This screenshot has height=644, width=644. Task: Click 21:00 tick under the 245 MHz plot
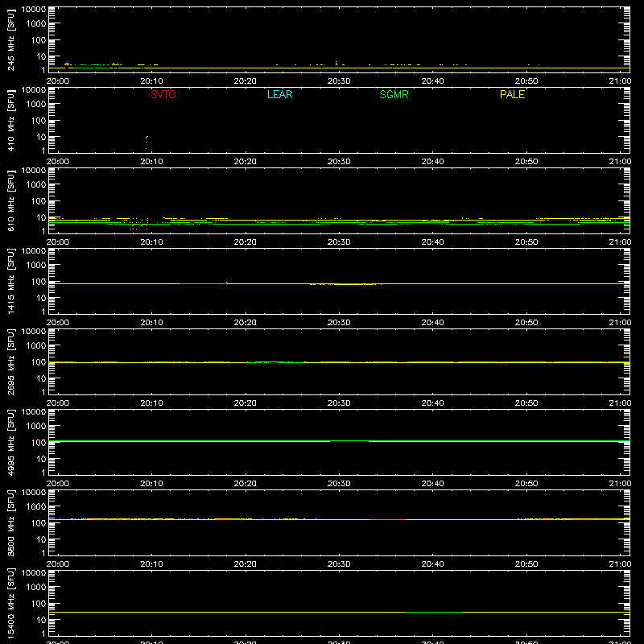pyautogui.click(x=620, y=81)
